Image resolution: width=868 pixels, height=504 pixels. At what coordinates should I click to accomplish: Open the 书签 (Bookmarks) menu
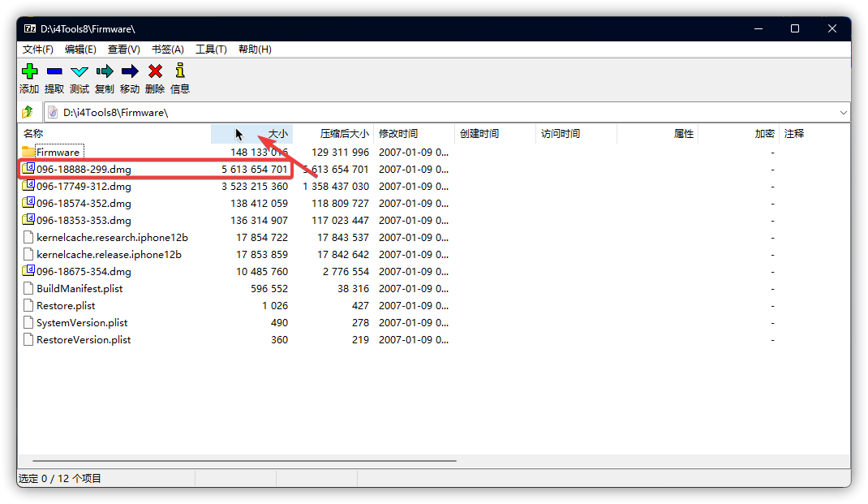[166, 49]
